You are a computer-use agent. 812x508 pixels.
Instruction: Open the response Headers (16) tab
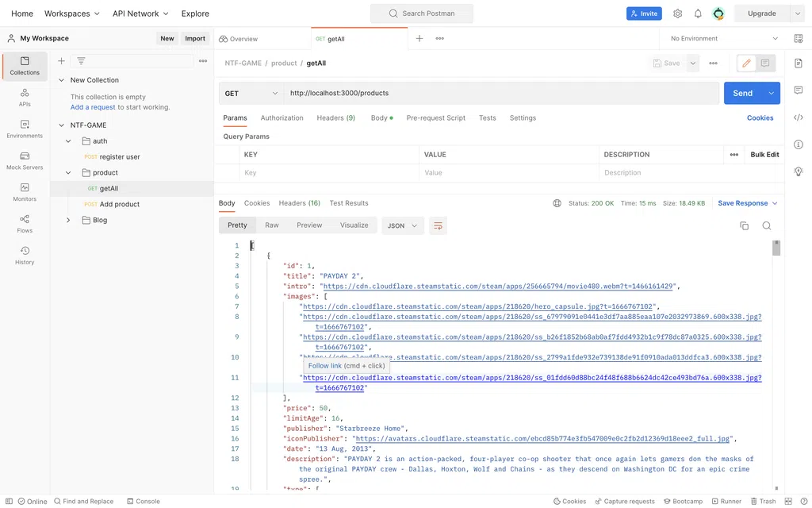(x=299, y=203)
